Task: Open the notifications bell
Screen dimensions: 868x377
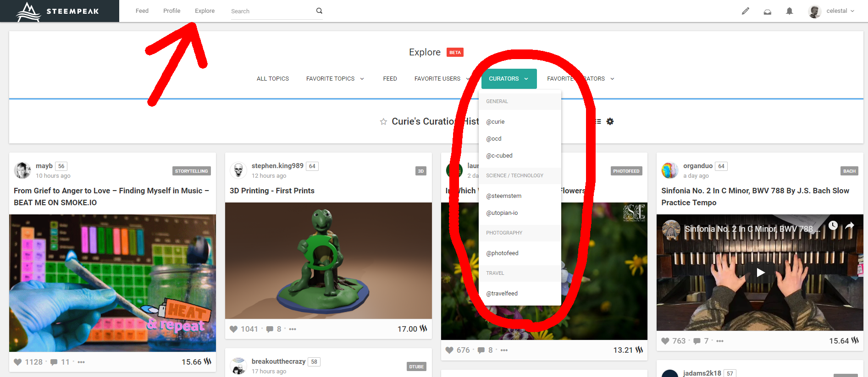Action: coord(789,11)
